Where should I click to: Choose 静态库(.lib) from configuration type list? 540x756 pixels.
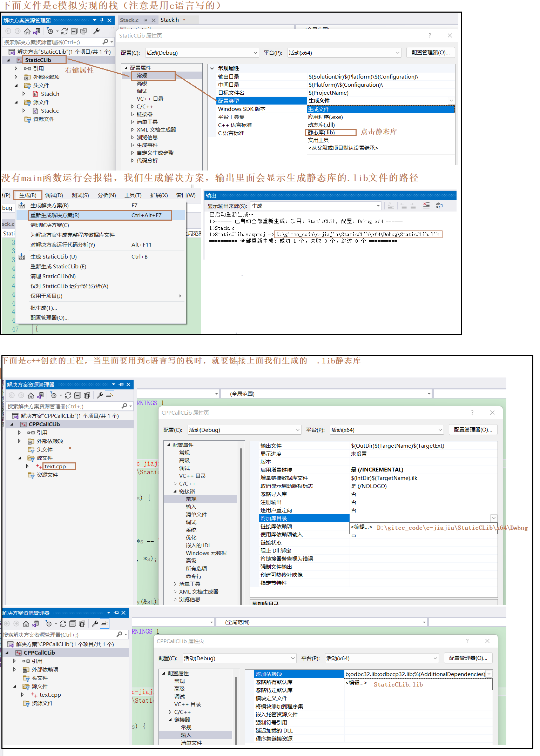click(x=322, y=132)
